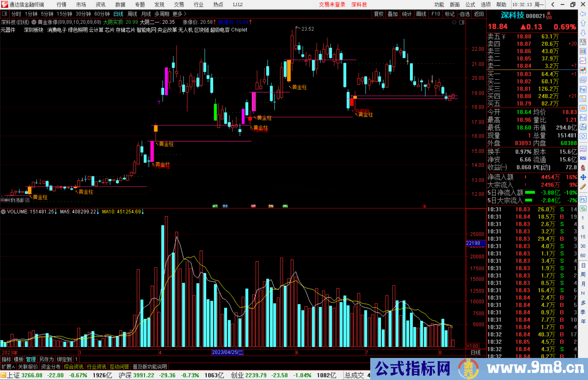Switch to the 周线 weekly period tab

tap(132, 14)
